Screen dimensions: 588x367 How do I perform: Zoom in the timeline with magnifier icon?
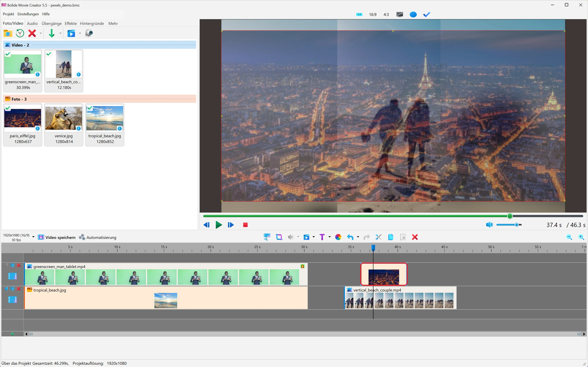(581, 237)
